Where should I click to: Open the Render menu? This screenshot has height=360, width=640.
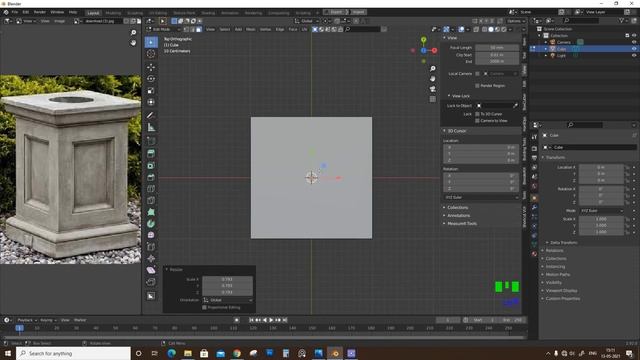click(40, 12)
